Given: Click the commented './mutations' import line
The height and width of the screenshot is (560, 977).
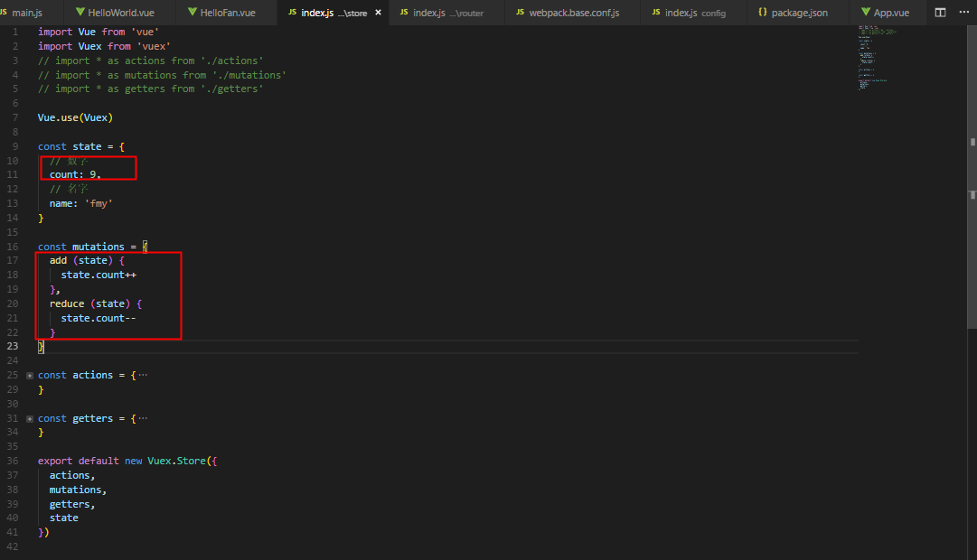Looking at the screenshot, I should (x=162, y=75).
